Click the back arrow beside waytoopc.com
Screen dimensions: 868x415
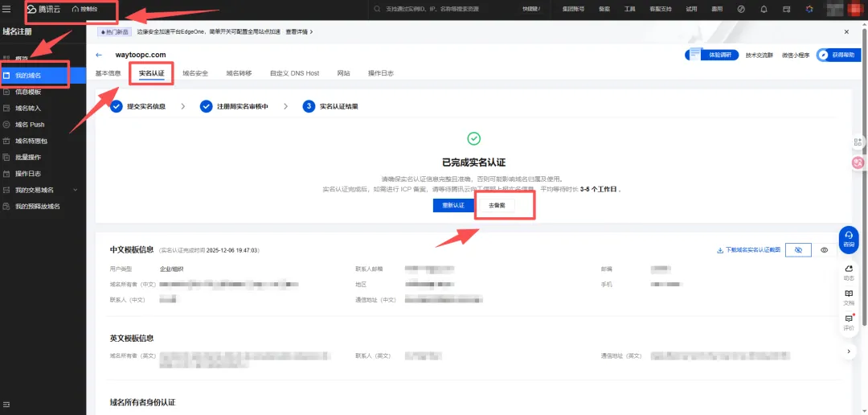click(99, 55)
